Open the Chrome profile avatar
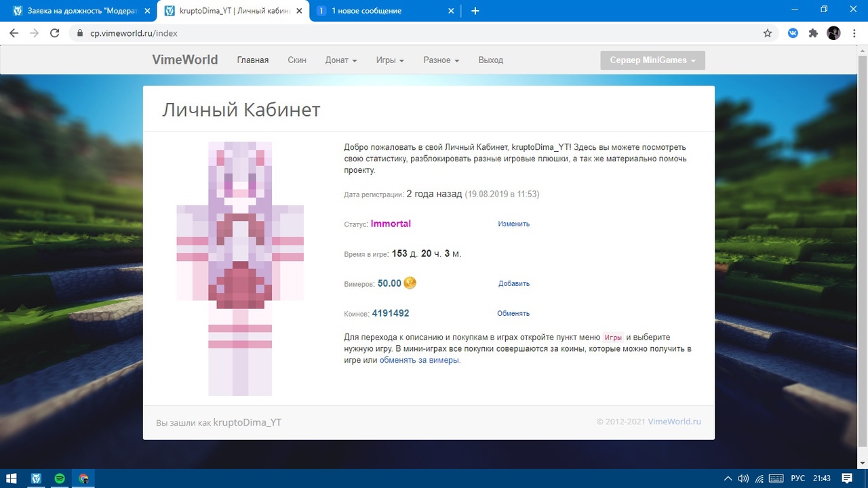This screenshot has width=868, height=488. pyautogui.click(x=833, y=33)
